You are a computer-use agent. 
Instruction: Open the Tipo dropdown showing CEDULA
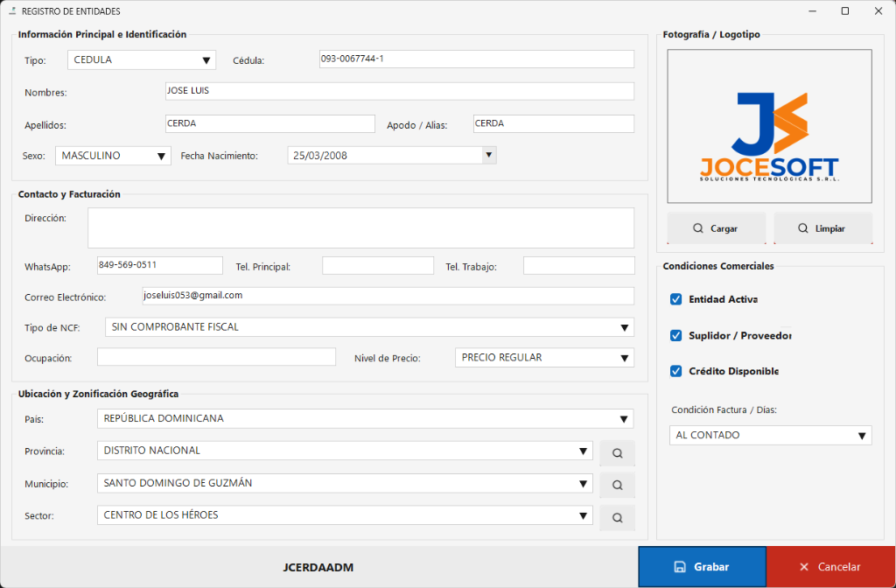pyautogui.click(x=142, y=60)
